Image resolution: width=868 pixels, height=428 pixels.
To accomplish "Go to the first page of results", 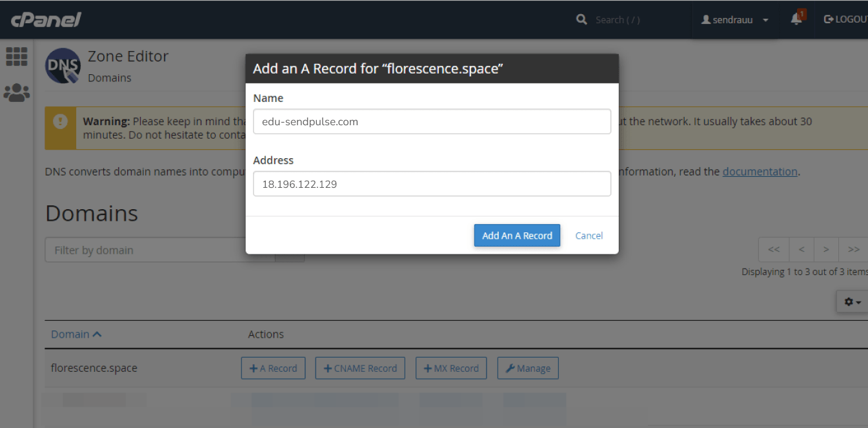I will tap(774, 250).
